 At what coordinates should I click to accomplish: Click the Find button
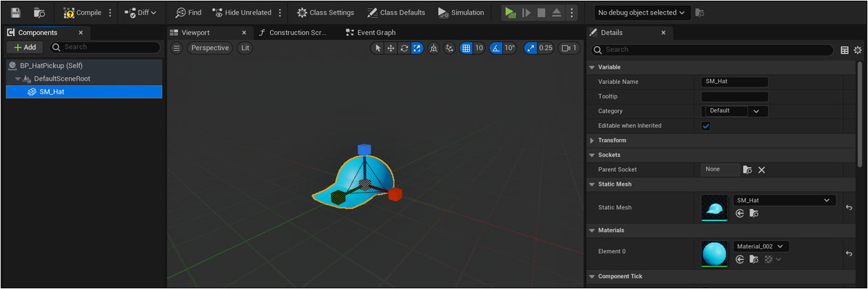pos(188,12)
